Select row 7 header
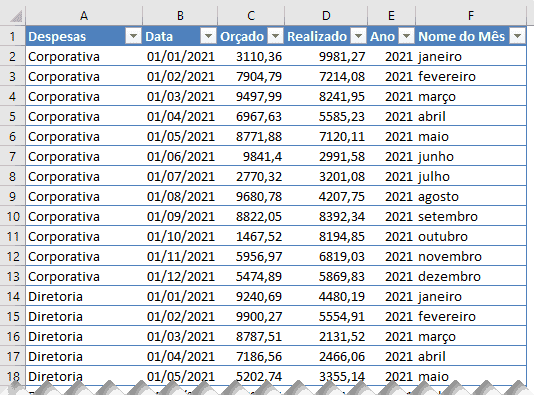 pos(13,156)
